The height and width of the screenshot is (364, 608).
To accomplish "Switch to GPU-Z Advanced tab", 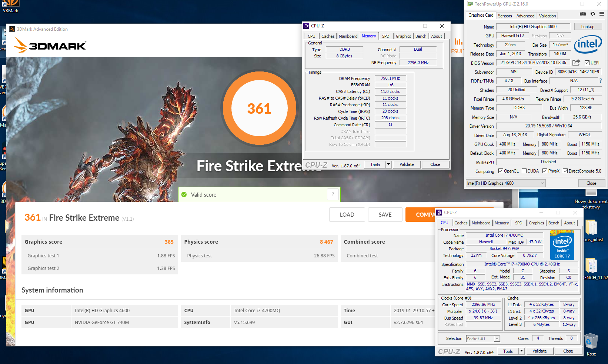I will pos(525,16).
